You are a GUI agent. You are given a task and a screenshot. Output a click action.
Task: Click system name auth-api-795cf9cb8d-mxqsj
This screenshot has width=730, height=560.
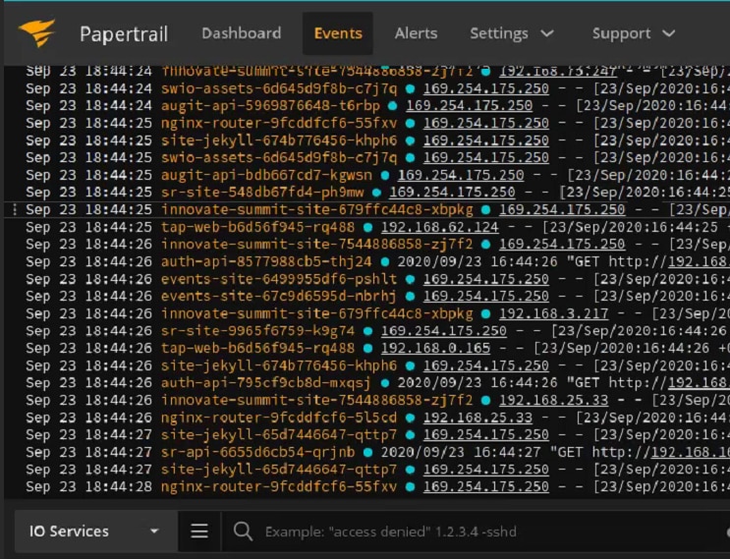pyautogui.click(x=266, y=383)
